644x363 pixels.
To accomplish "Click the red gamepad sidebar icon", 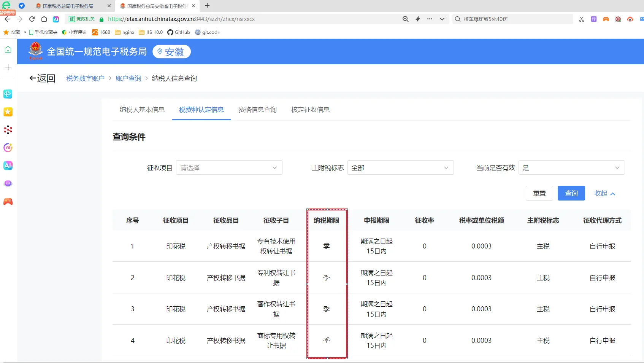I will coord(8,201).
